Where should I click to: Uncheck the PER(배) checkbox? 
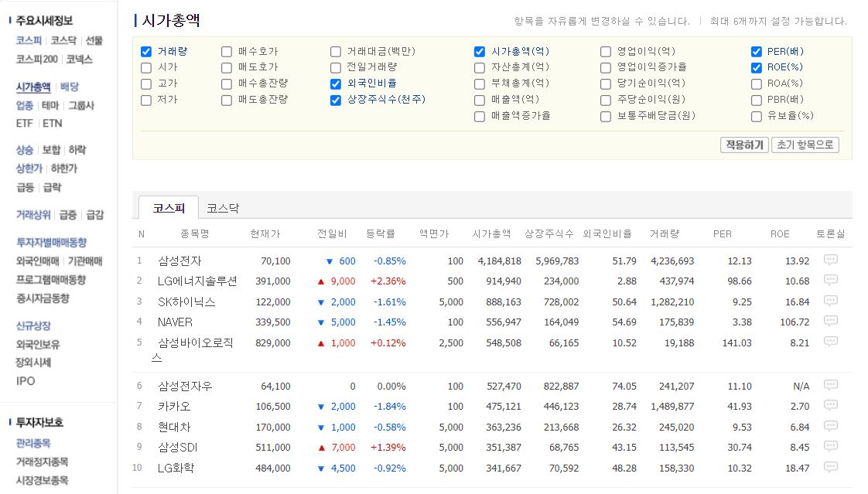pos(756,52)
